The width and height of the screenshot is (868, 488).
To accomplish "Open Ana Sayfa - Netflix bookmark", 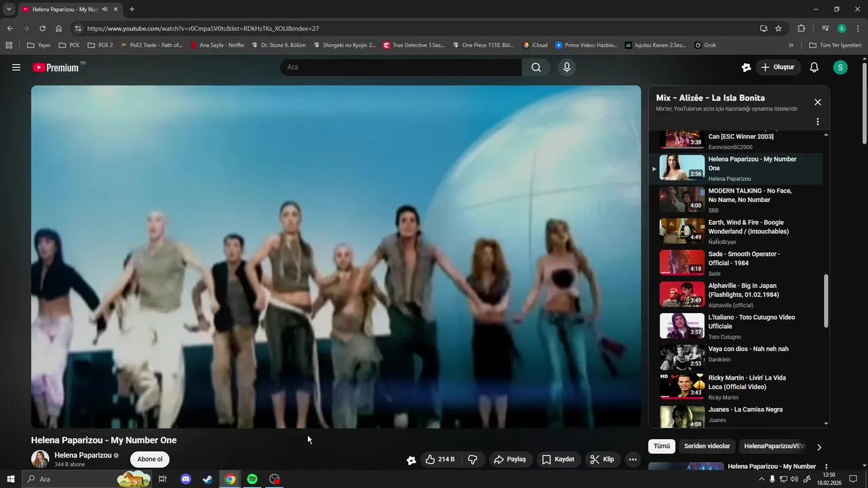I will 217,45.
